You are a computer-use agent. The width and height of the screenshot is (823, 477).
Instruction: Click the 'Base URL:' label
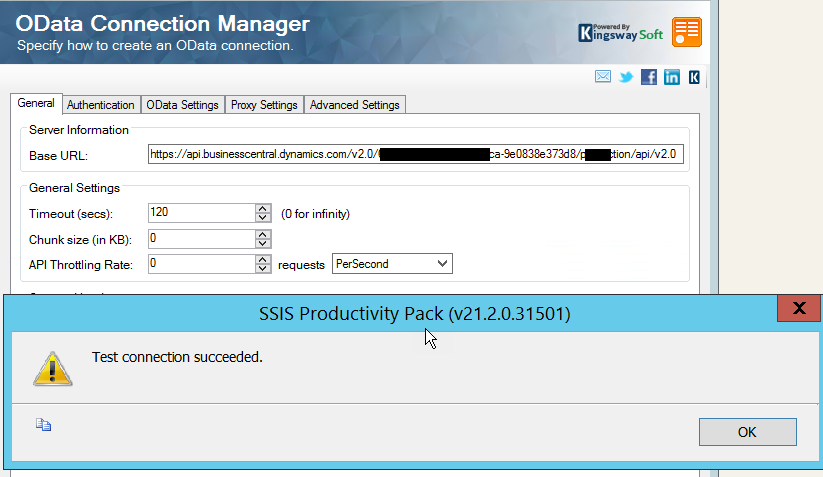coord(58,156)
